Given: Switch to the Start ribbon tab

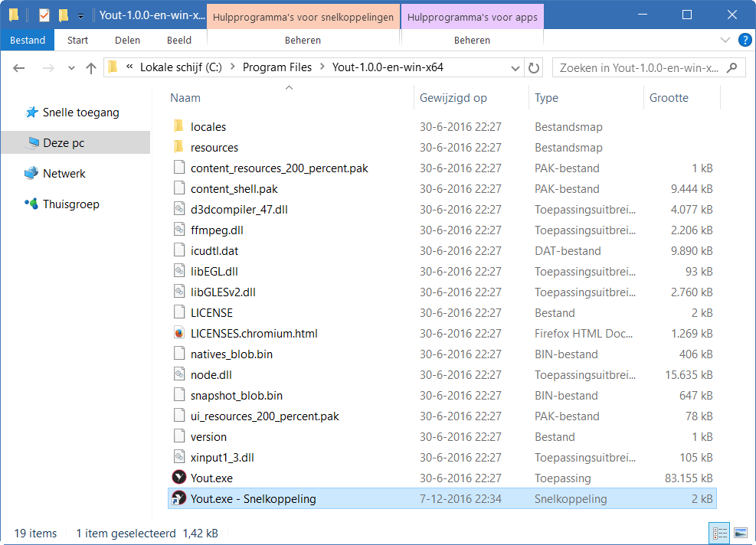Looking at the screenshot, I should [x=77, y=41].
